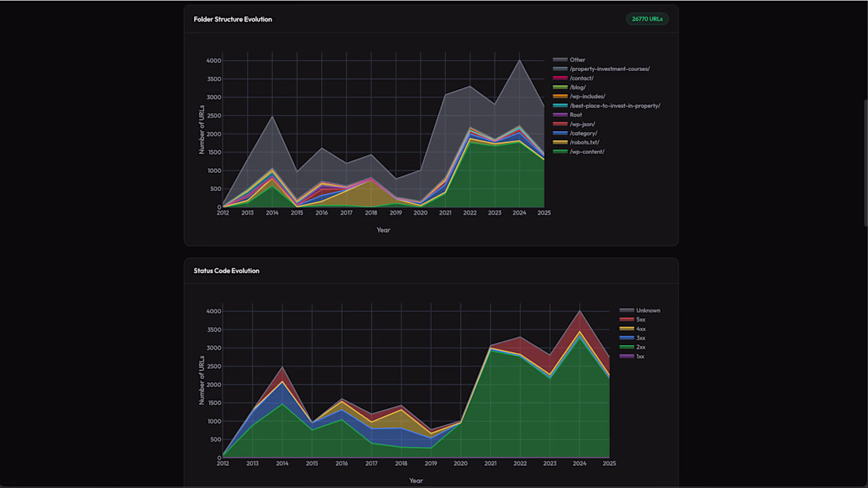Toggle /category/ legend entry
Image resolution: width=868 pixels, height=488 pixels.
click(575, 133)
